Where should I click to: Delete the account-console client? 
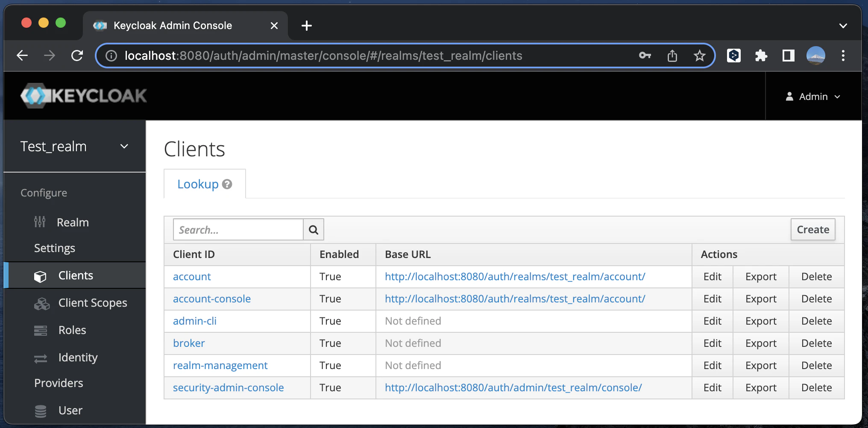pyautogui.click(x=816, y=299)
